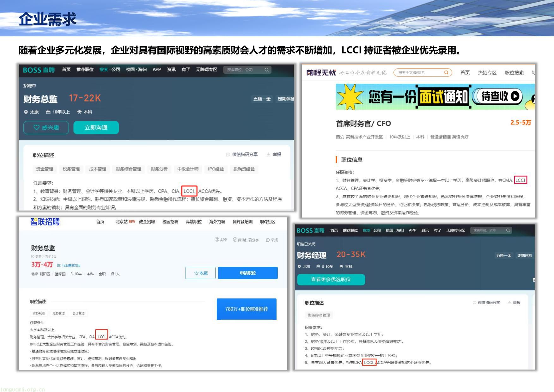Click 20-35K salary on 财务经理 job
This screenshot has width=554, height=392.
[x=351, y=254]
